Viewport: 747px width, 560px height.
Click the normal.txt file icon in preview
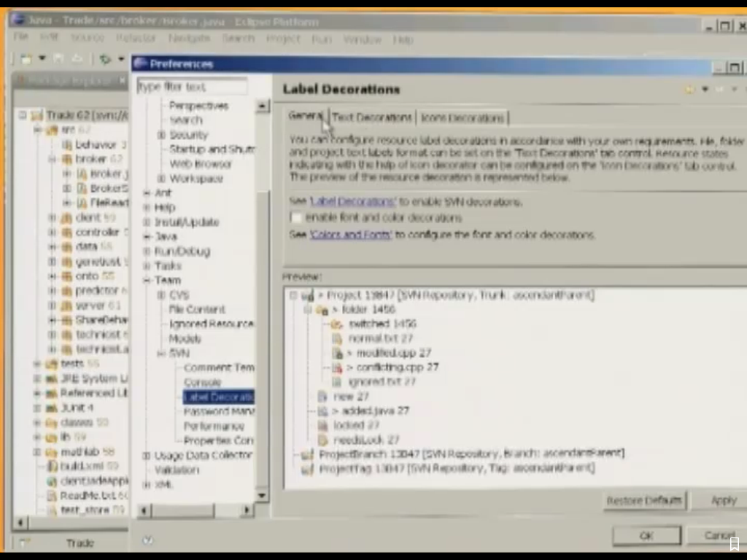click(337, 339)
